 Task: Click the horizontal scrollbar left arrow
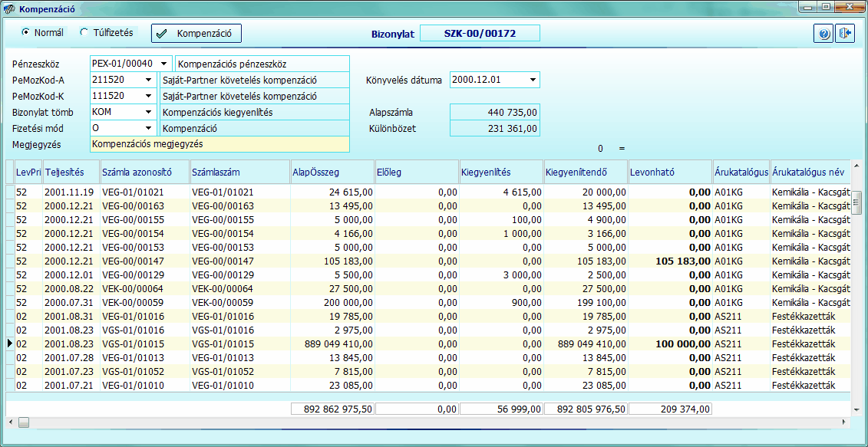(10, 422)
